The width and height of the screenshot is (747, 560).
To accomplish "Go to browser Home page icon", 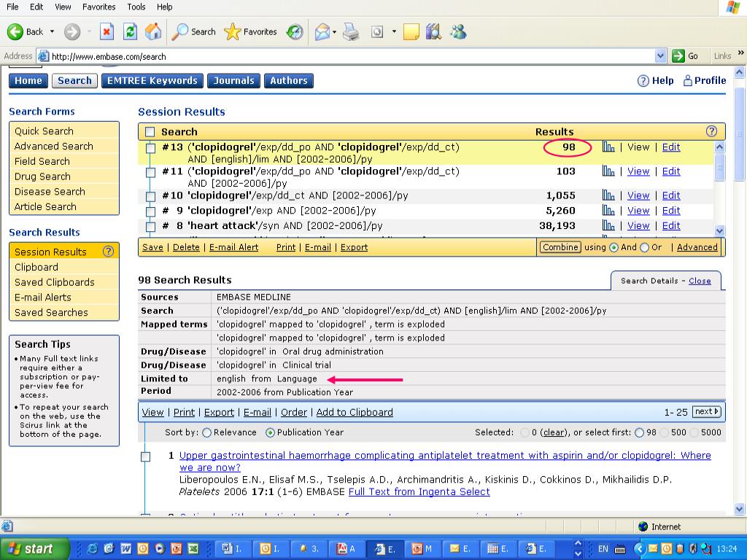I will (153, 32).
